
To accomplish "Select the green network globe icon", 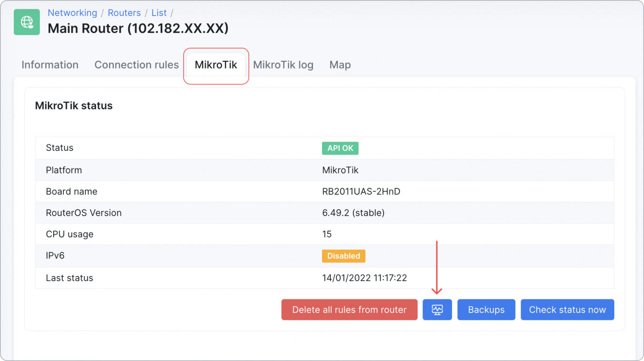I will [26, 22].
